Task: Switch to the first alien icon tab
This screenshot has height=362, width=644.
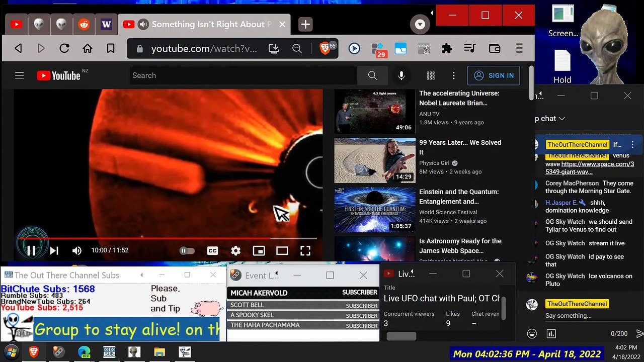Action: (x=39, y=24)
